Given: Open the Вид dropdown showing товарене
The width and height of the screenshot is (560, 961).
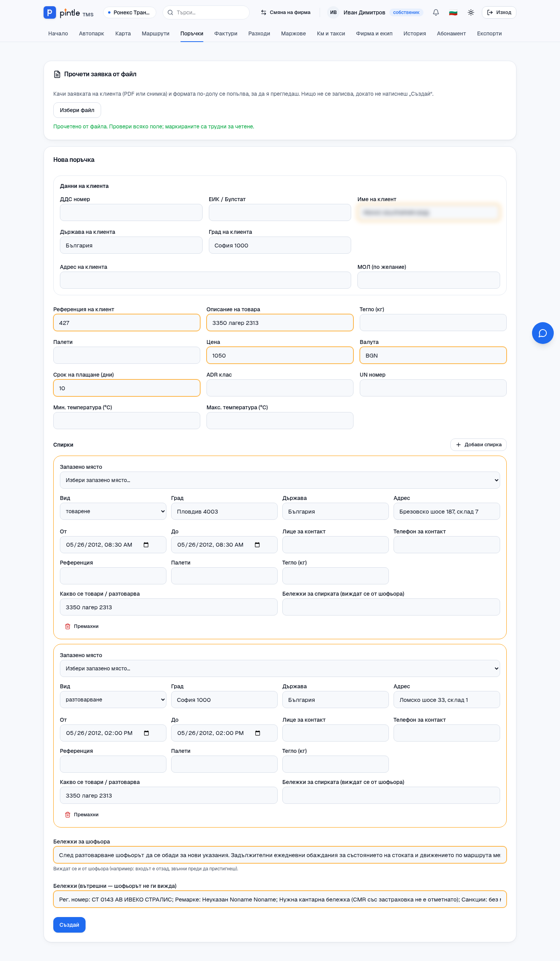Looking at the screenshot, I should [113, 511].
